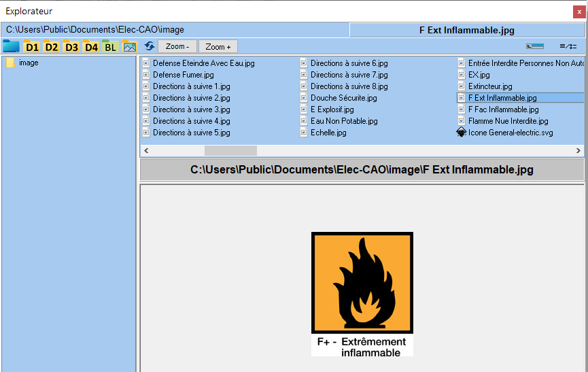Click the flammable sign image preview
The height and width of the screenshot is (372, 588).
click(x=362, y=294)
